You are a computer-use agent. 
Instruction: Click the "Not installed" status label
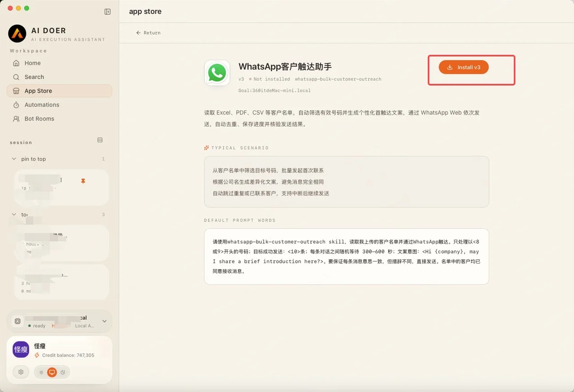272,79
